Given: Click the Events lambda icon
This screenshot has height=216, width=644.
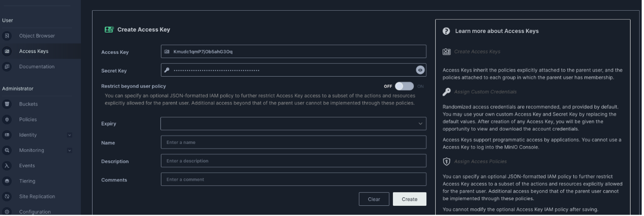Looking at the screenshot, I should [7, 166].
